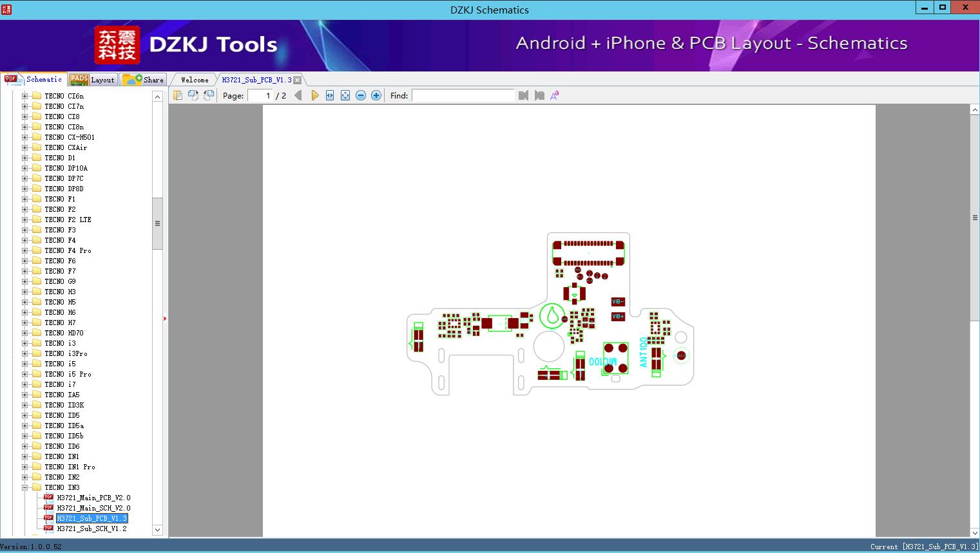Open H3721_Main_PCB_V2.0 file
The height and width of the screenshot is (553, 980).
click(x=93, y=498)
